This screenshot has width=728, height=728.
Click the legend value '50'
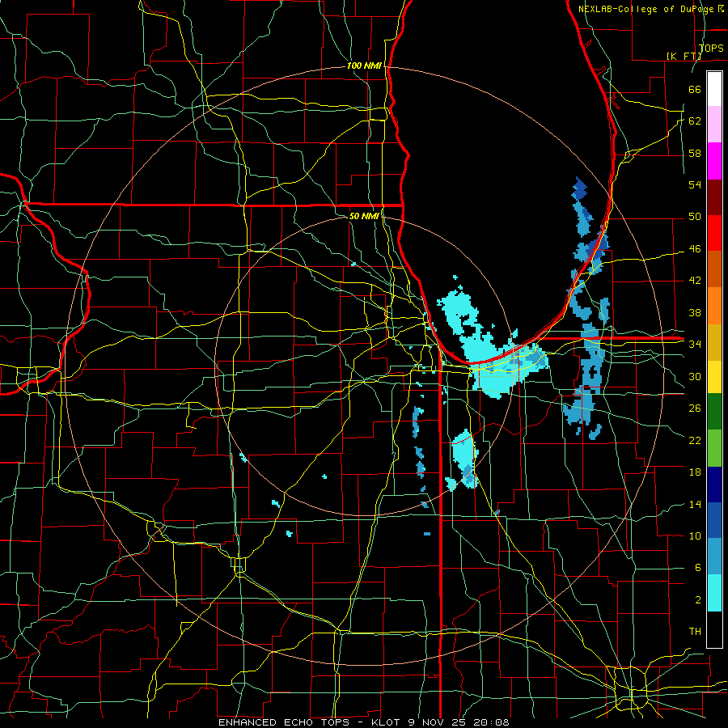click(695, 217)
